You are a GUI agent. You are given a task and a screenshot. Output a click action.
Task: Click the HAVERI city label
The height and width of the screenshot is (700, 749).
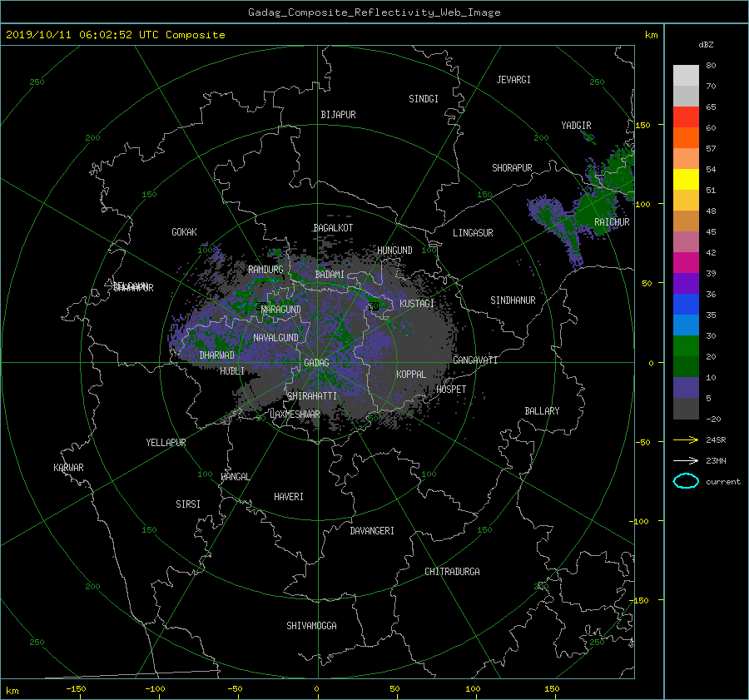pyautogui.click(x=289, y=497)
